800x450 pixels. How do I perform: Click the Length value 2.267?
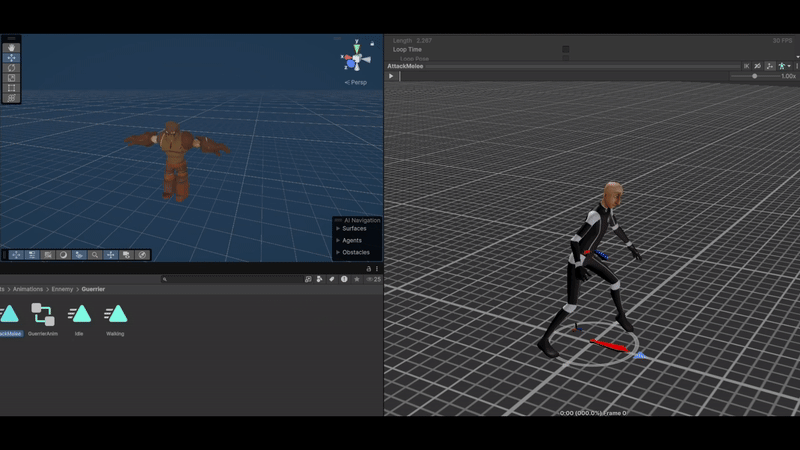click(424, 40)
